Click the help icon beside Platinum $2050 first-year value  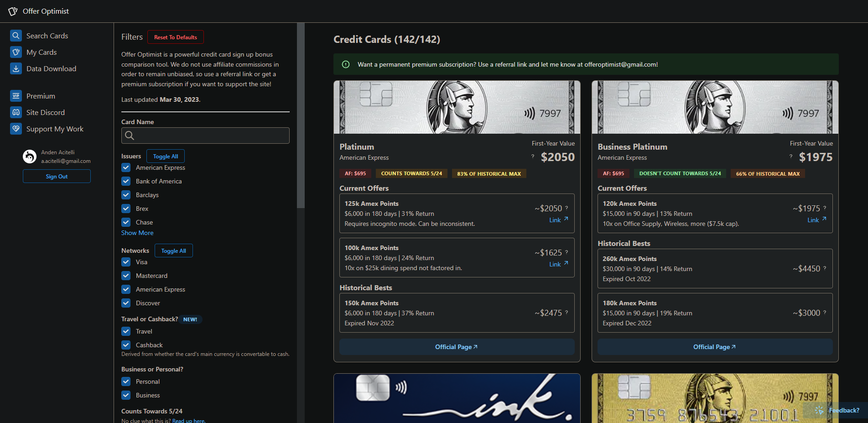(532, 156)
